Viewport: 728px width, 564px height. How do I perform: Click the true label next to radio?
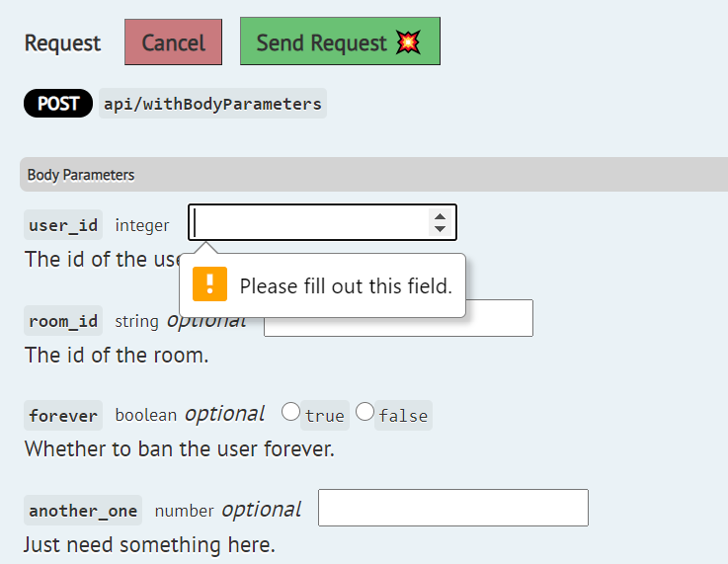click(x=325, y=416)
